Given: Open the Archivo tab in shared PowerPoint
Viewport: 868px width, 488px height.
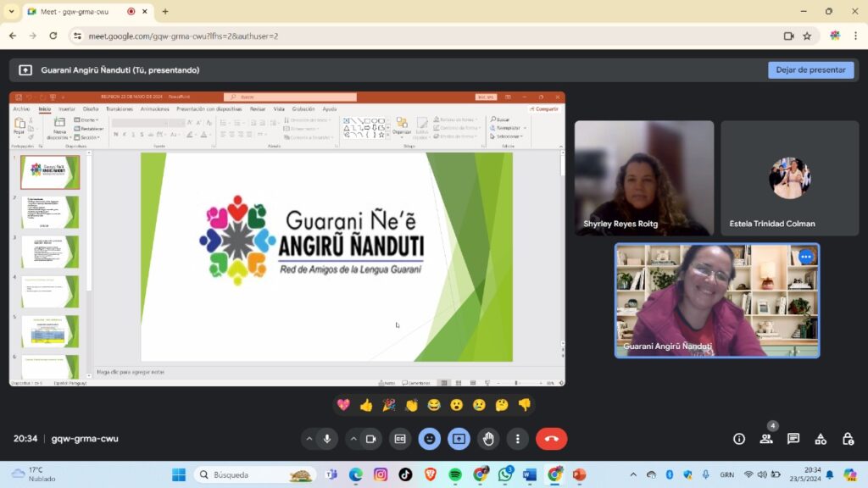Looking at the screenshot, I should click(21, 109).
